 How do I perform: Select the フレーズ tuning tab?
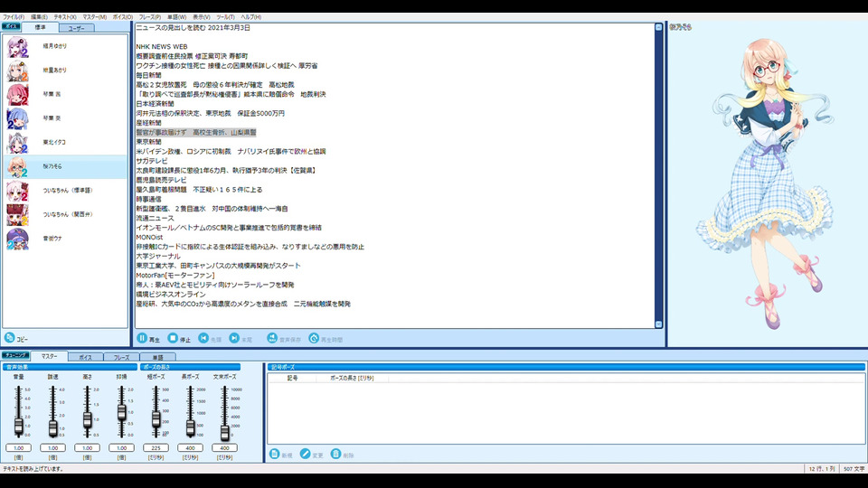(x=121, y=358)
